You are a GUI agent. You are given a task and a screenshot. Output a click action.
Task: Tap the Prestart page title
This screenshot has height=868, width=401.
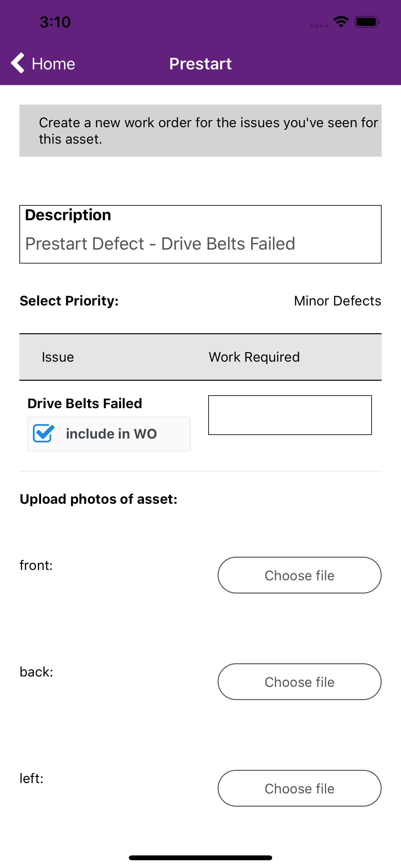(200, 64)
